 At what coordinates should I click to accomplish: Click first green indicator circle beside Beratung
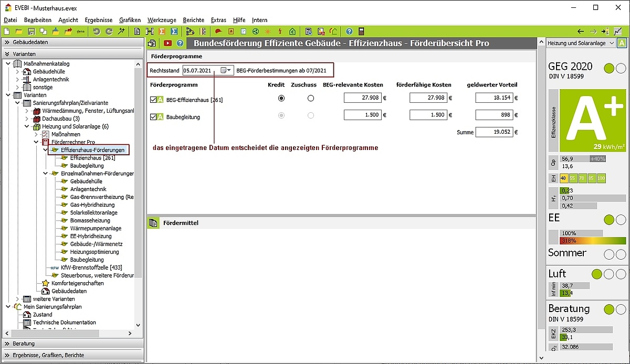[x=609, y=309]
